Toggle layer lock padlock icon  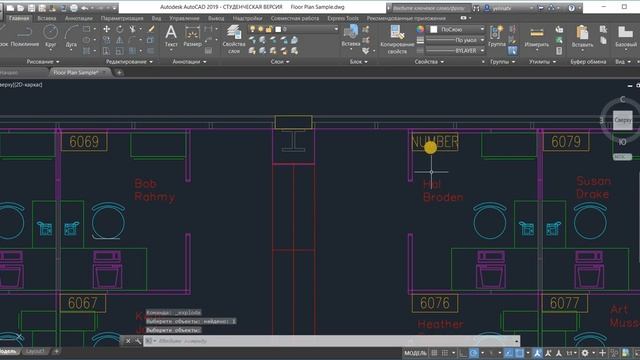click(x=269, y=29)
